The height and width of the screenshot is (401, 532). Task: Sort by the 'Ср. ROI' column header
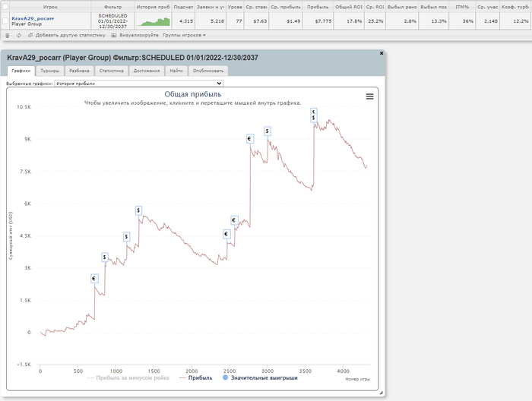click(x=375, y=7)
